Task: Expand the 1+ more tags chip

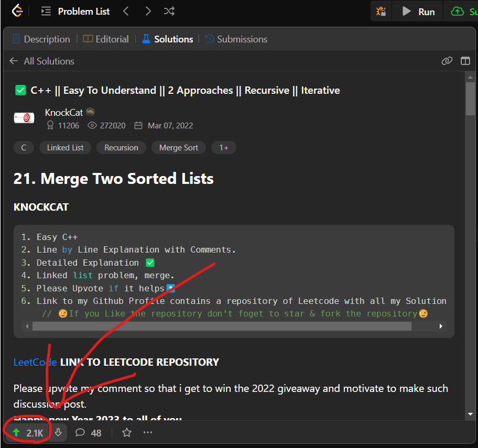Action: [223, 148]
